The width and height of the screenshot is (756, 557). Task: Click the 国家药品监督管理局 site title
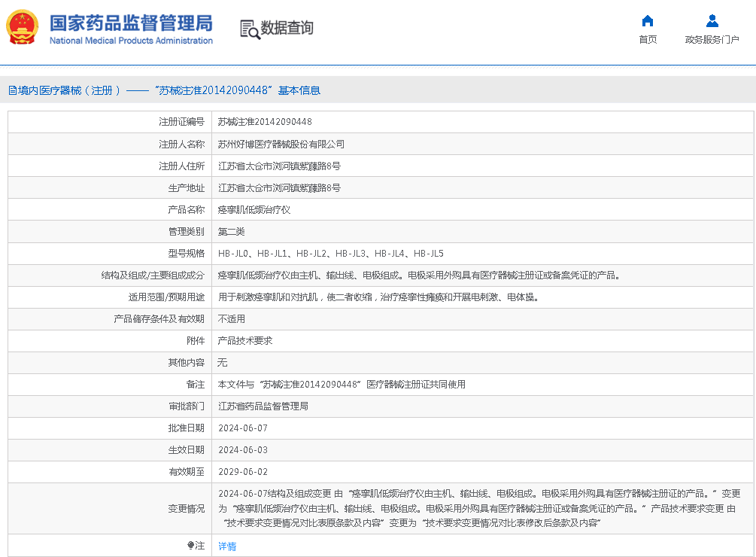[x=131, y=22]
